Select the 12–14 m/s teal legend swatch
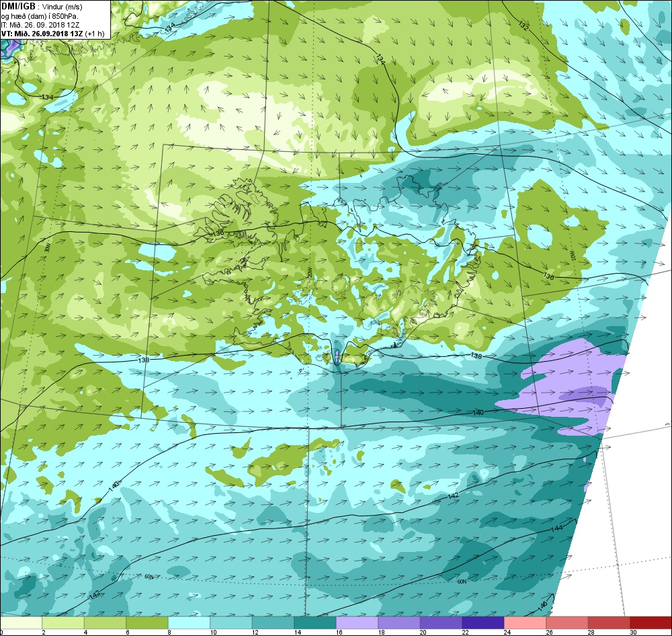This screenshot has width=672, height=636. (274, 623)
